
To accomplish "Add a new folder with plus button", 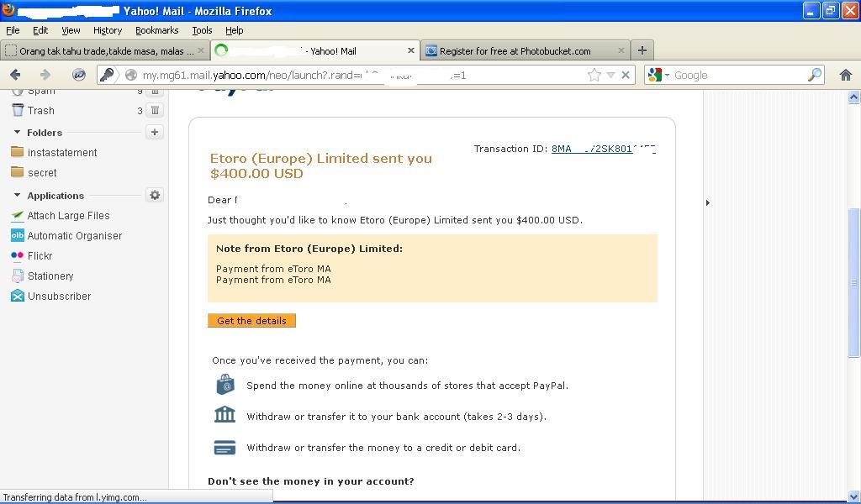I will click(155, 132).
